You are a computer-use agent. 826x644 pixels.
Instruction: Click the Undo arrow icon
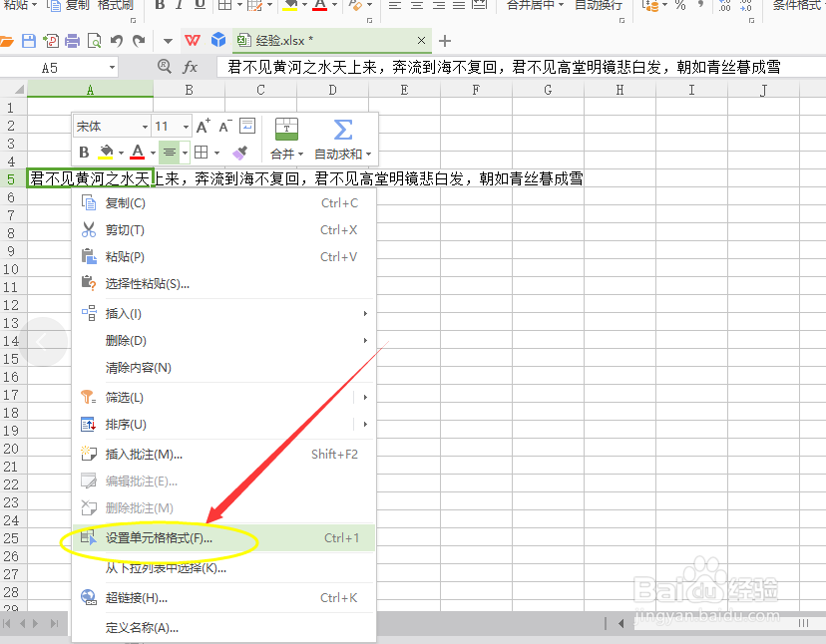(117, 41)
